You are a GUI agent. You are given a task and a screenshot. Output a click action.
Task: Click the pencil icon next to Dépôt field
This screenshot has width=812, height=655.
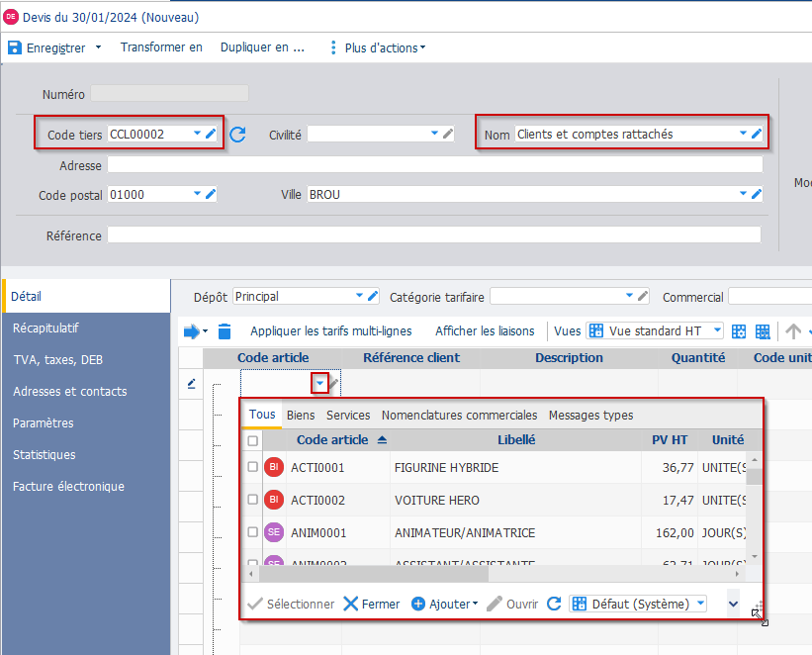tap(373, 296)
